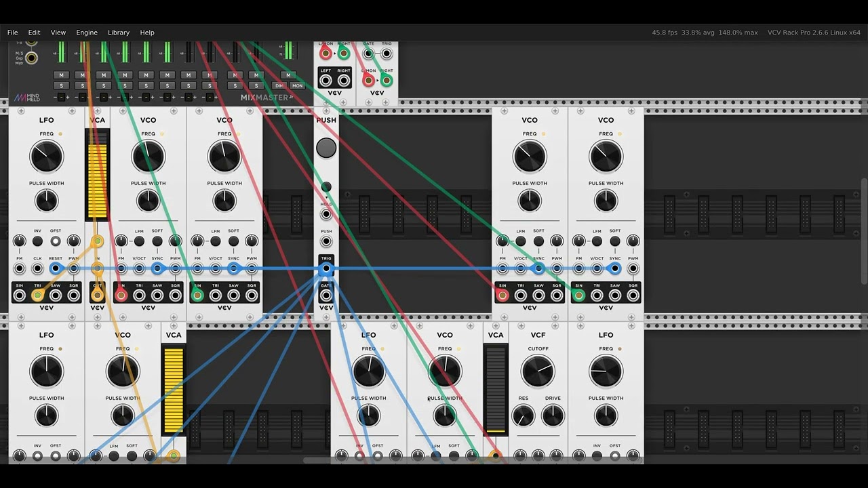
Task: Open the View menu
Action: point(58,33)
